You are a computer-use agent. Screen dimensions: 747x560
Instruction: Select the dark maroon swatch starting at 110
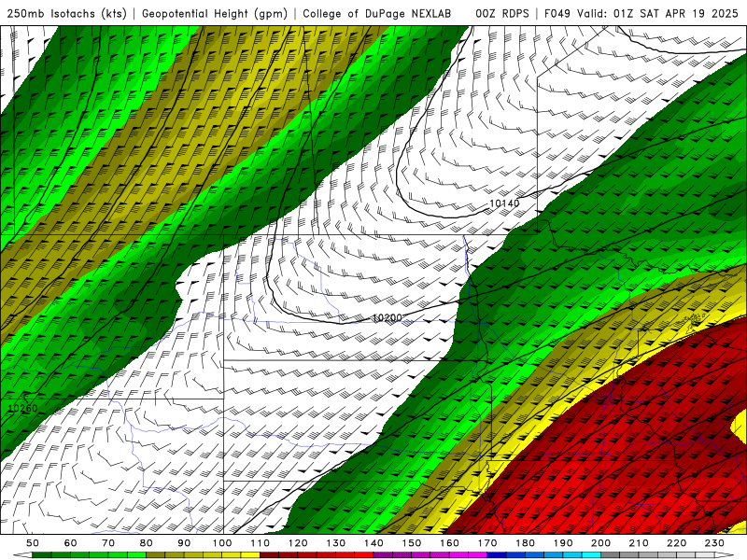click(270, 555)
